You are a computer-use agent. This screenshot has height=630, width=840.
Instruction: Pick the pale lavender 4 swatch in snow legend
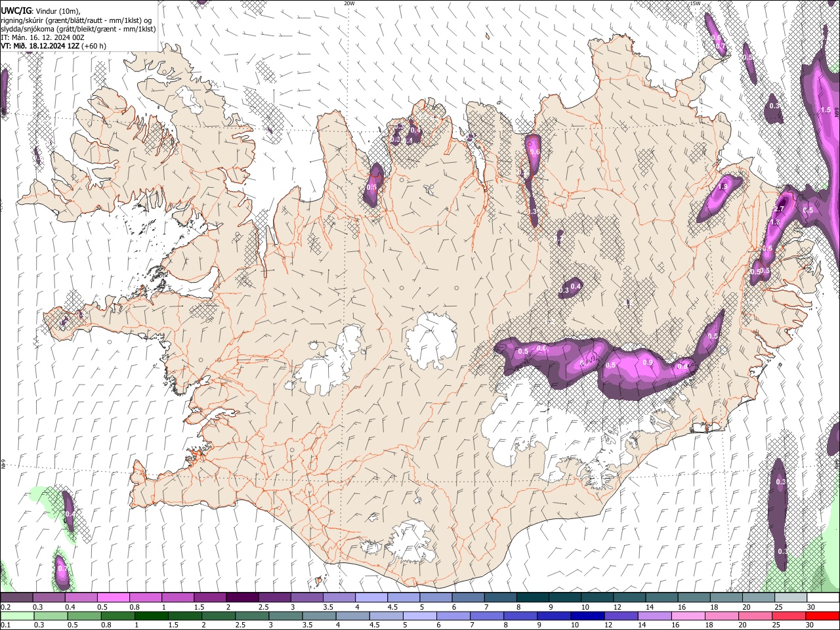pyautogui.click(x=372, y=598)
